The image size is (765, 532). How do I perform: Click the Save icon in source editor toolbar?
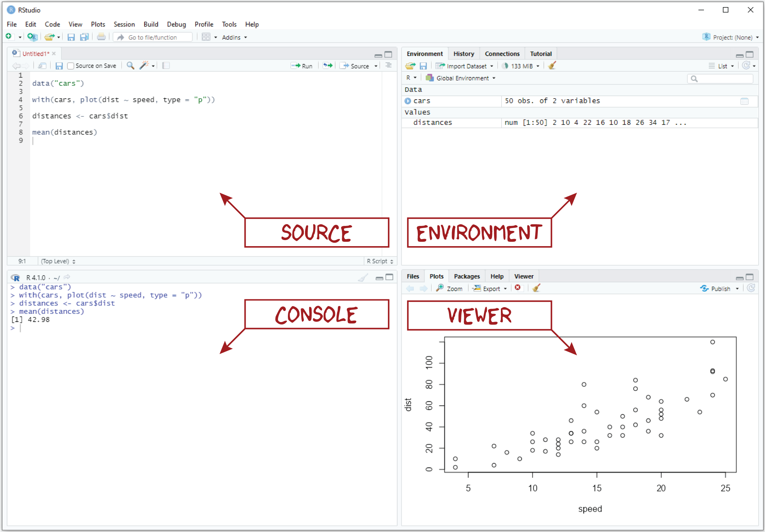(x=59, y=66)
